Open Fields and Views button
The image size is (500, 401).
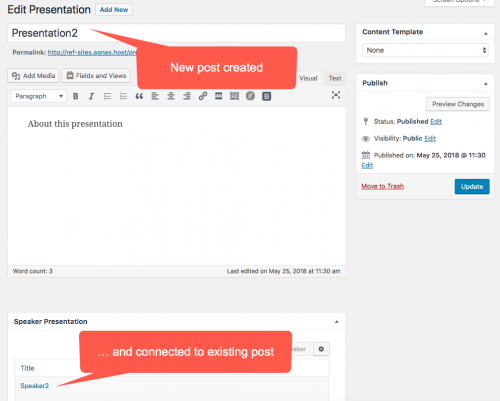tap(96, 76)
